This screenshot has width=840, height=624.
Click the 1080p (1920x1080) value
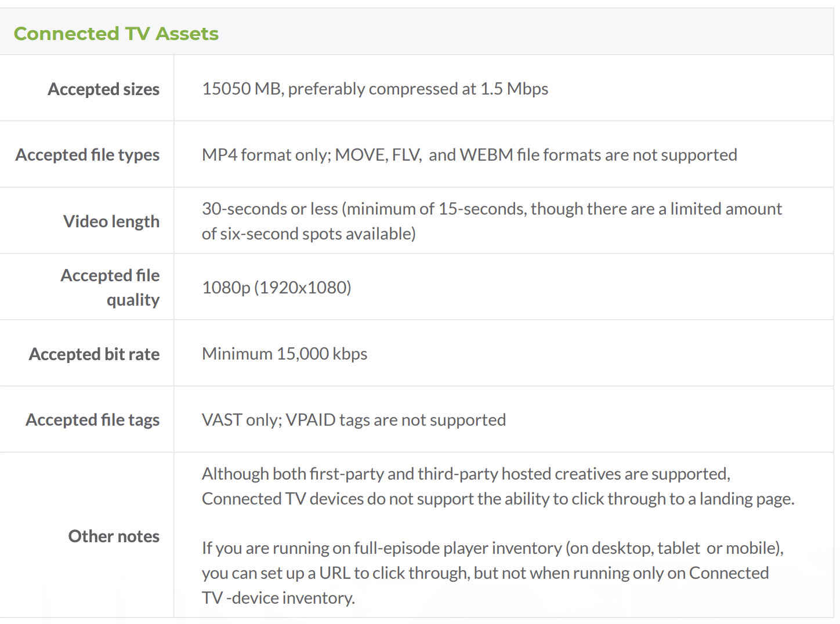[277, 288]
